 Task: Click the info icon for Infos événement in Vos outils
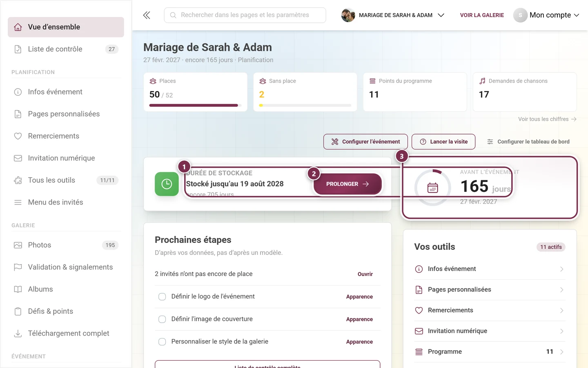(x=419, y=269)
